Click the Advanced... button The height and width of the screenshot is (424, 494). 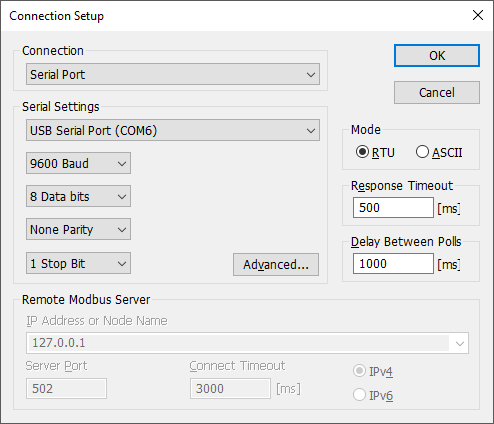pyautogui.click(x=276, y=264)
